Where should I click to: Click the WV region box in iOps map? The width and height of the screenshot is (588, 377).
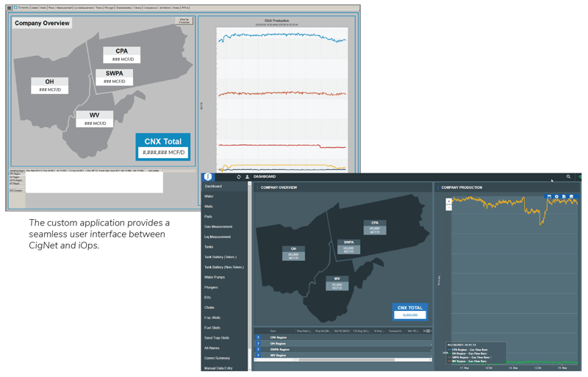coord(337,283)
